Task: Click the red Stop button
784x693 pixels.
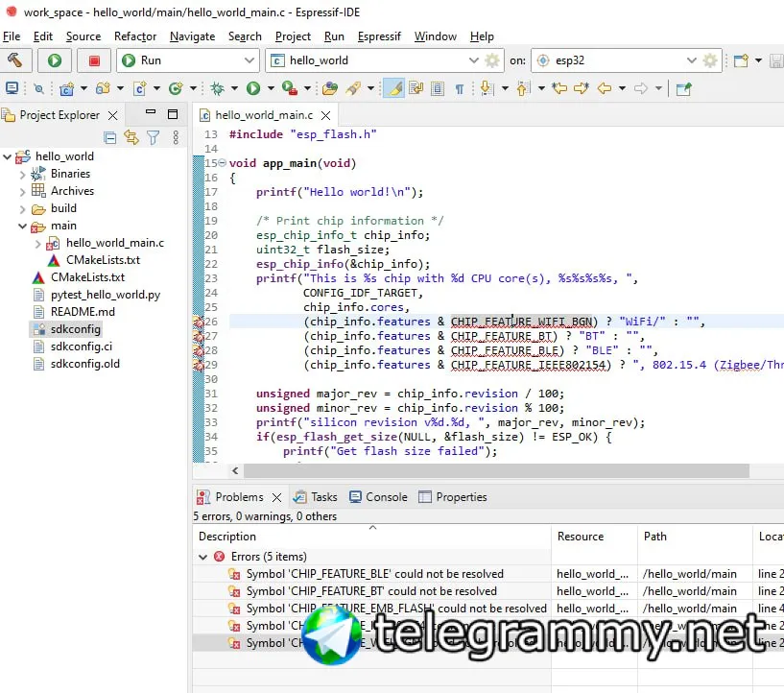Action: point(94,60)
